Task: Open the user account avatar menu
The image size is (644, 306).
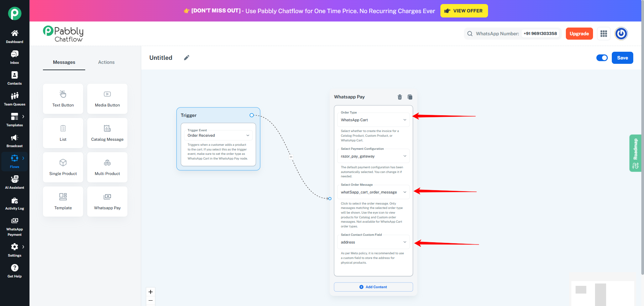Action: 621,34
